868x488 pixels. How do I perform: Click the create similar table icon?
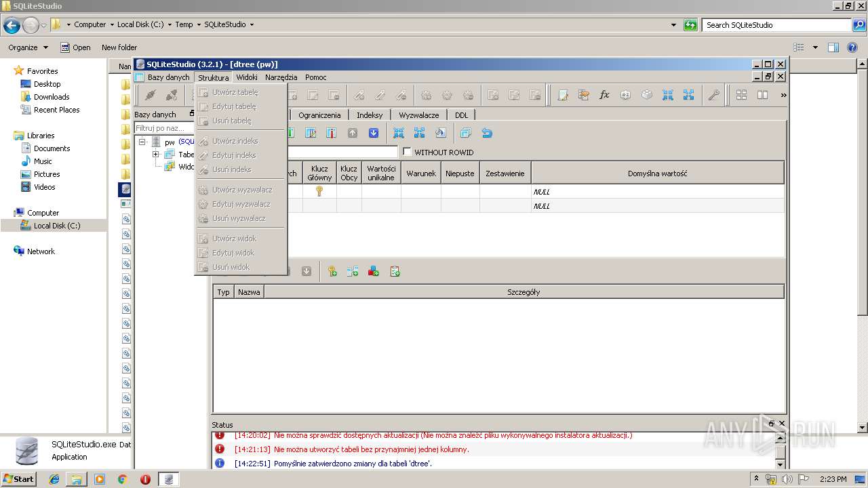[x=465, y=134]
